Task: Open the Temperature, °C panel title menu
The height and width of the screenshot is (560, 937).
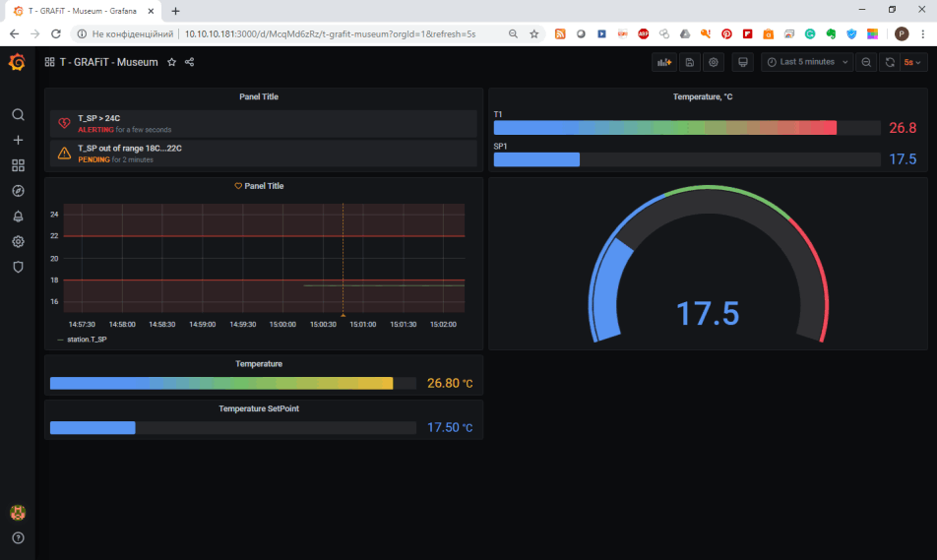Action: pyautogui.click(x=702, y=96)
